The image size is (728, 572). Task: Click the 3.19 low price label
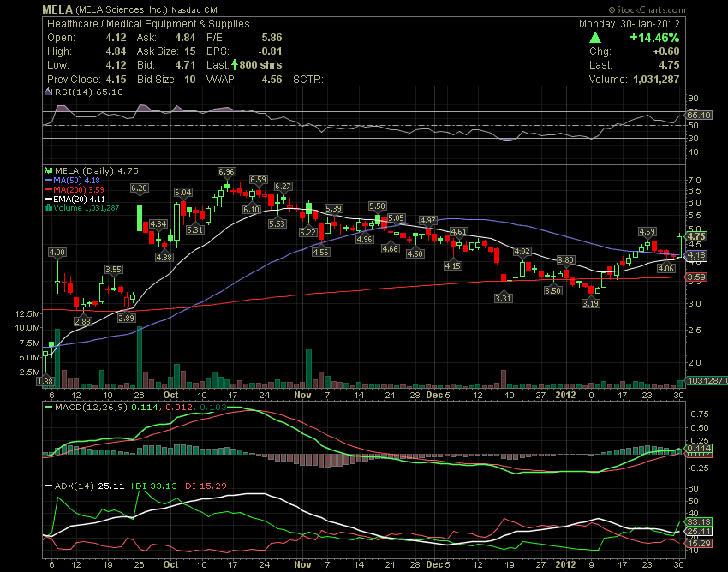(591, 303)
